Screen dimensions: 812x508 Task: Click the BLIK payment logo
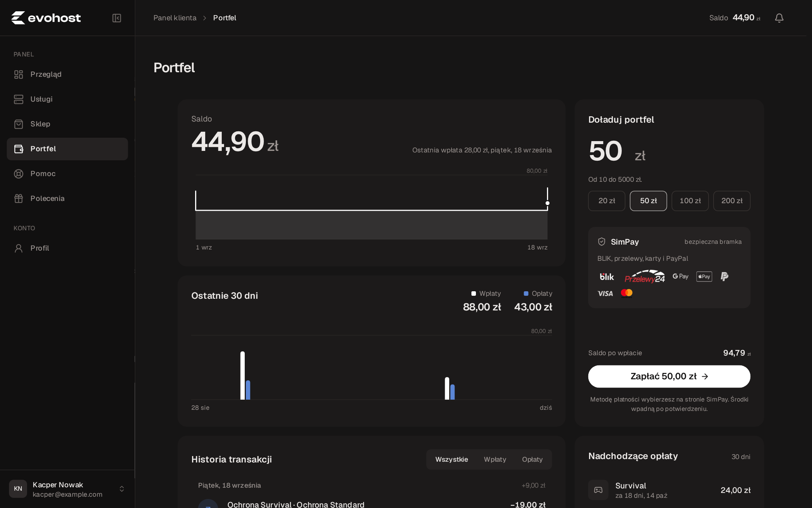pos(606,277)
